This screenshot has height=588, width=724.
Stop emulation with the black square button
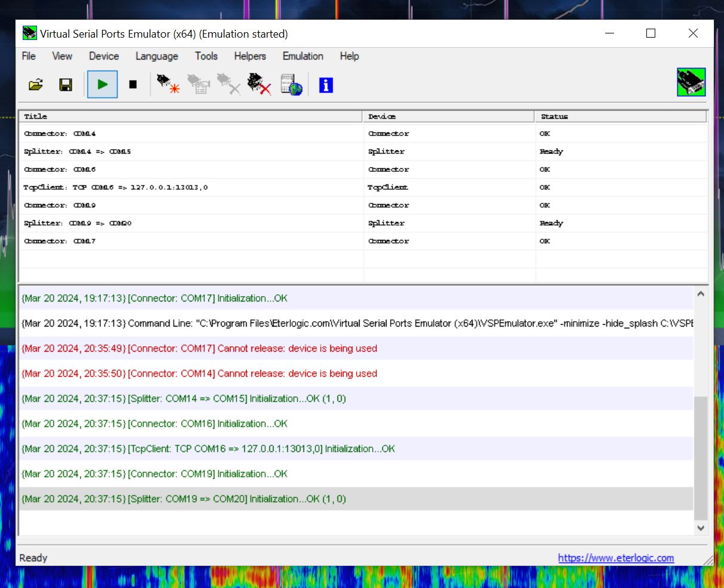[133, 85]
